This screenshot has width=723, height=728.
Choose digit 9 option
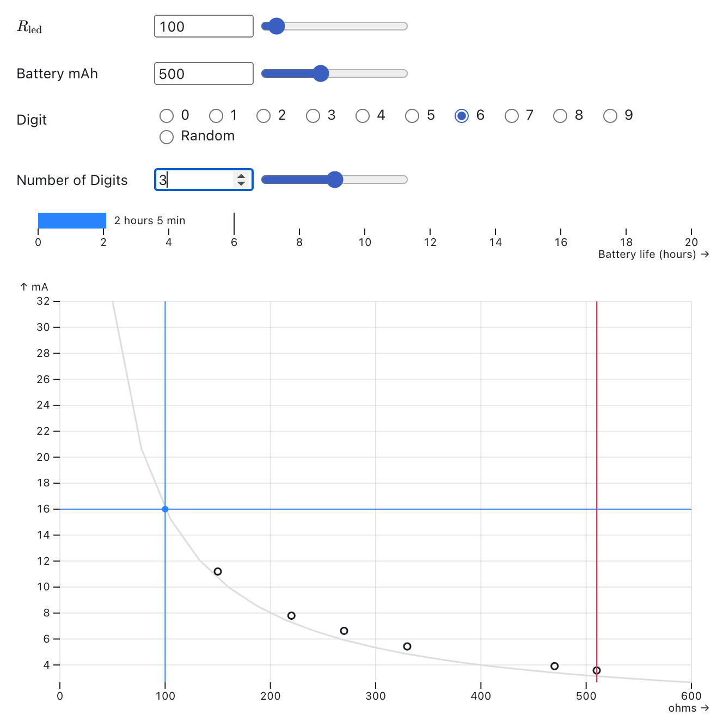click(x=610, y=116)
